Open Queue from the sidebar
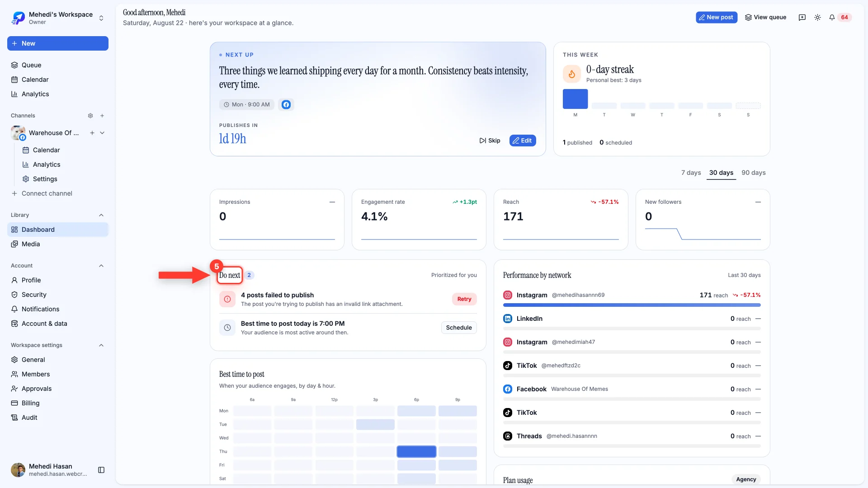The image size is (868, 488). pos(58,65)
